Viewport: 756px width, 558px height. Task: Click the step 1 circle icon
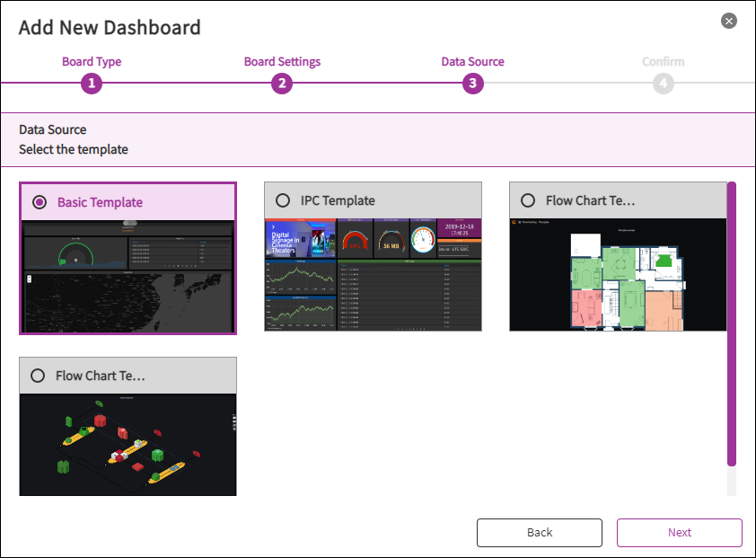pyautogui.click(x=92, y=84)
